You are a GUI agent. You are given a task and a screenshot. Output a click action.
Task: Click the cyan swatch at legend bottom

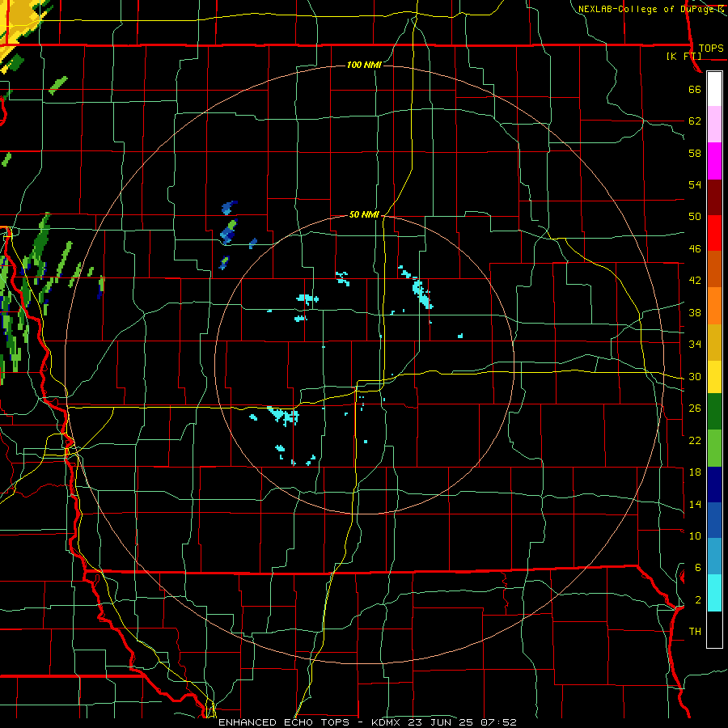[x=714, y=593]
